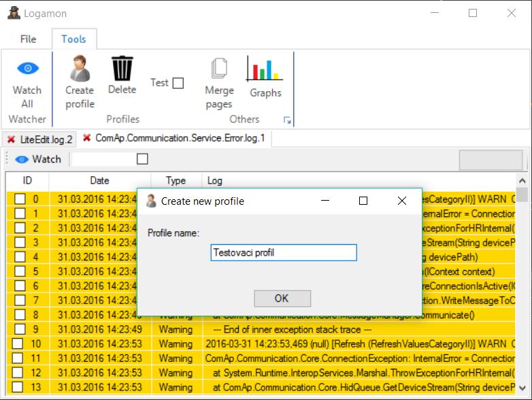Click the Profile name input field
The height and width of the screenshot is (400, 532).
pyautogui.click(x=284, y=253)
